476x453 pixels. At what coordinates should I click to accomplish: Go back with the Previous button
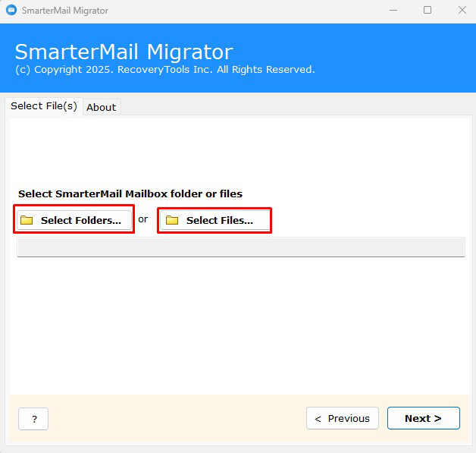coord(343,418)
